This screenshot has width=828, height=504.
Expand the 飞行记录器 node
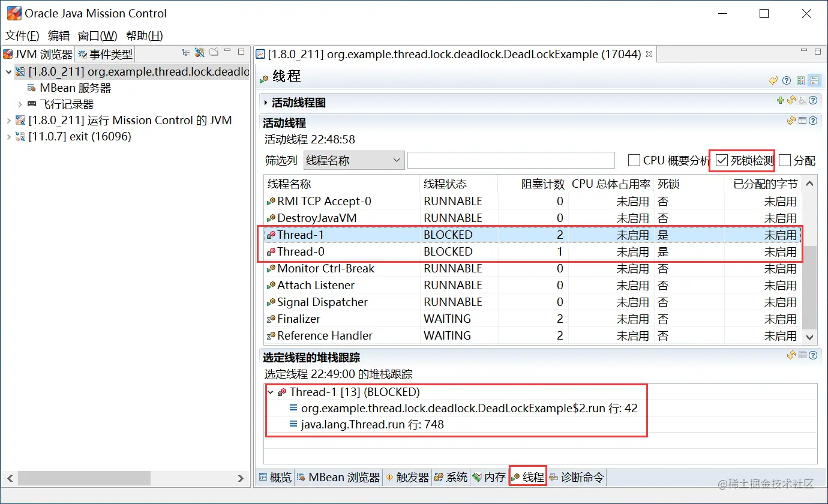tap(20, 104)
